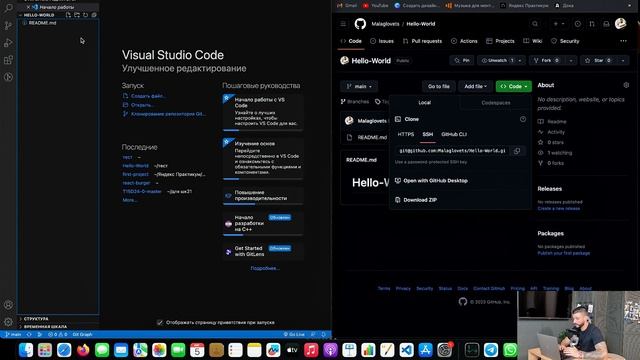640x360 pixels.
Task: Click New File icon in HELLO-WORLD explorer header
Action: click(x=68, y=15)
